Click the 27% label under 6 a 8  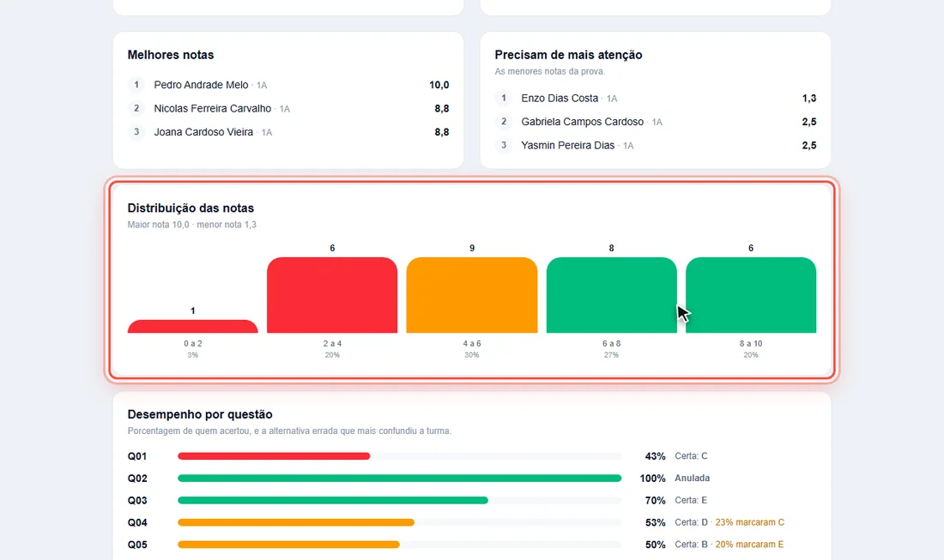pos(612,355)
